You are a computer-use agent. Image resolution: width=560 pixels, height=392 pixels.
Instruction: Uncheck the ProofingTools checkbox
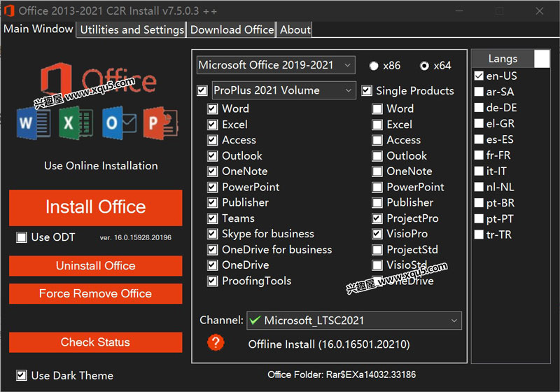point(213,281)
